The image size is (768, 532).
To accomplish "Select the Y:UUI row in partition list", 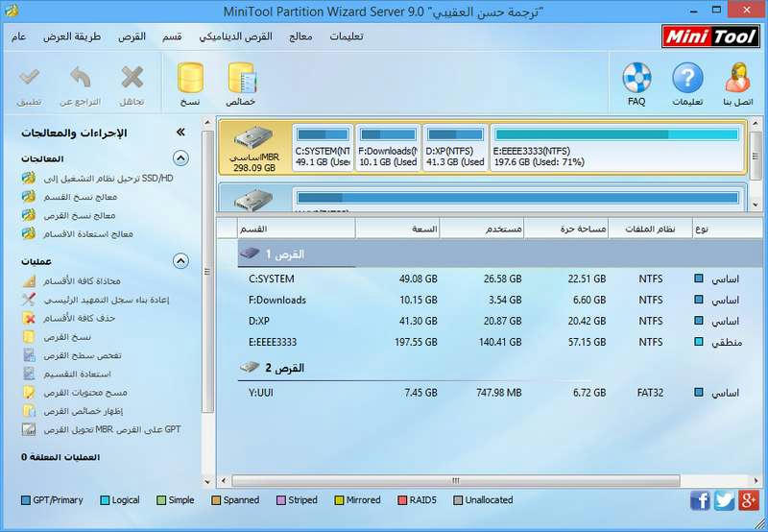I will [x=499, y=393].
